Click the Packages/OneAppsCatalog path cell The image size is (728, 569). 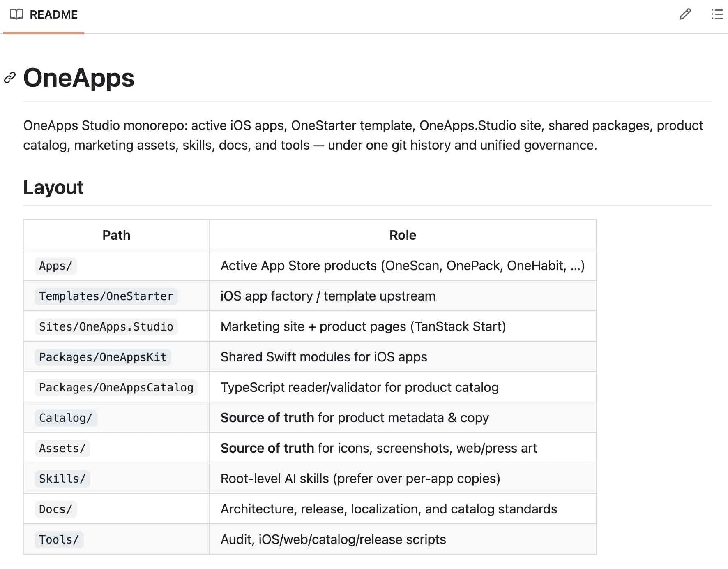116,388
